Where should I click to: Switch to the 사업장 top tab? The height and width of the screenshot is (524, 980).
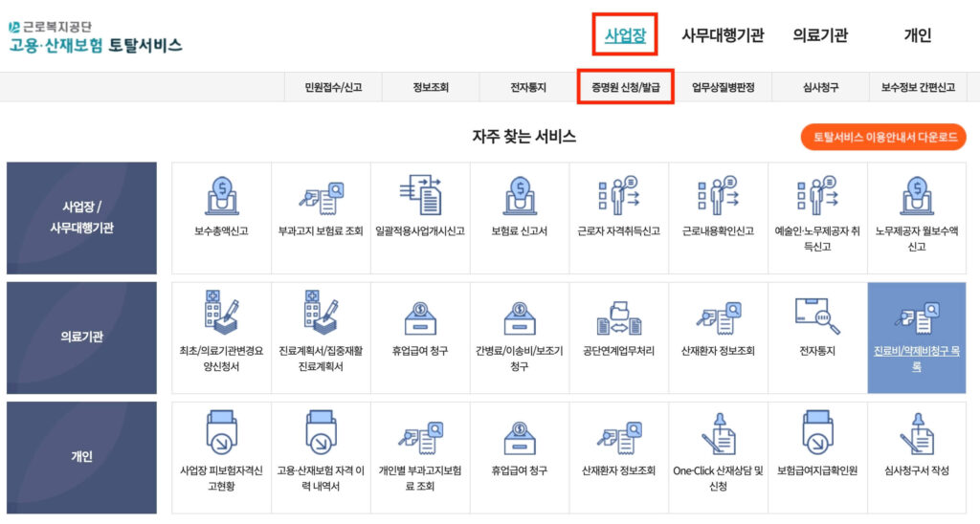pos(625,36)
